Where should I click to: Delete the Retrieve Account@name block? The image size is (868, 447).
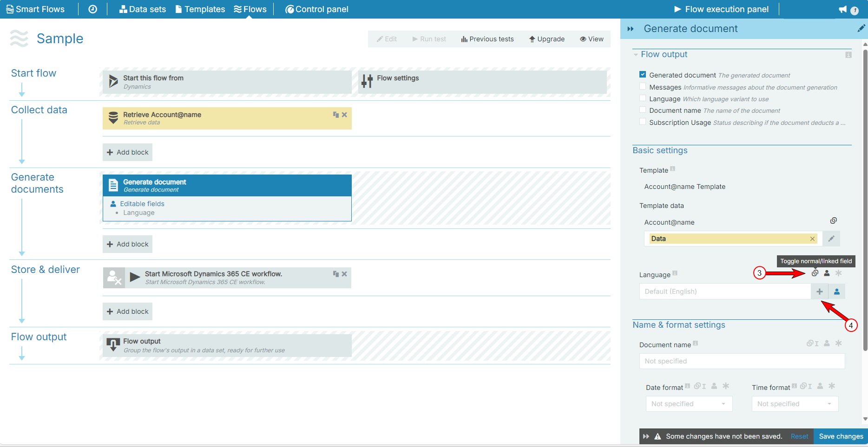pos(344,115)
